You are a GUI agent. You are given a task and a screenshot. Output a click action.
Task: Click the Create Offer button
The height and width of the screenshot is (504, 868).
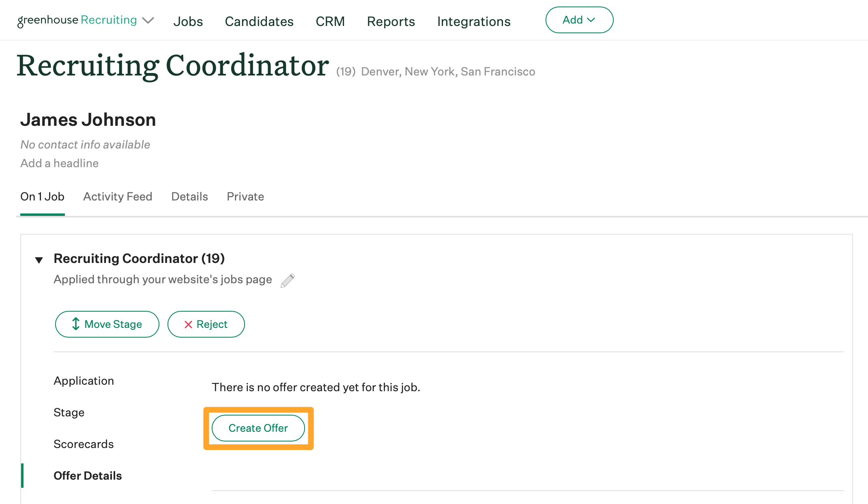258,428
